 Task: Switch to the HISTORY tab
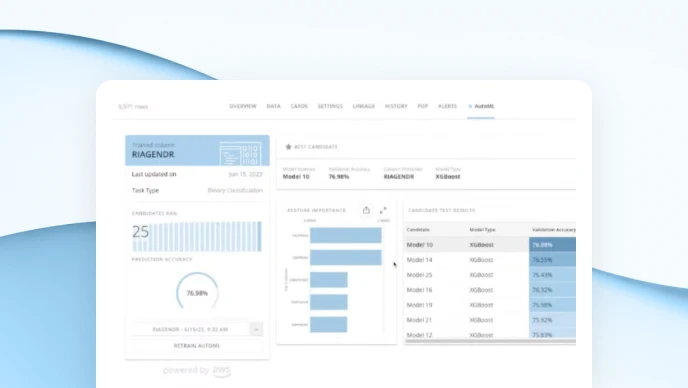[396, 106]
